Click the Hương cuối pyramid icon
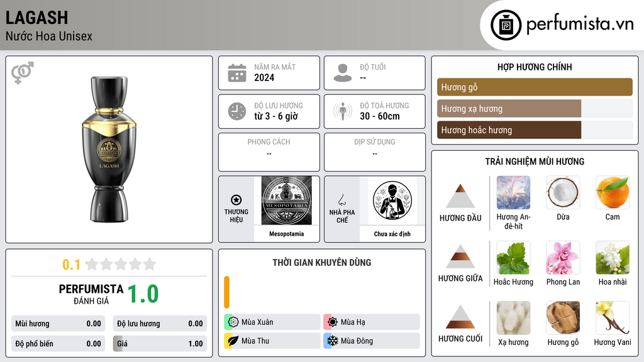 coord(460,317)
